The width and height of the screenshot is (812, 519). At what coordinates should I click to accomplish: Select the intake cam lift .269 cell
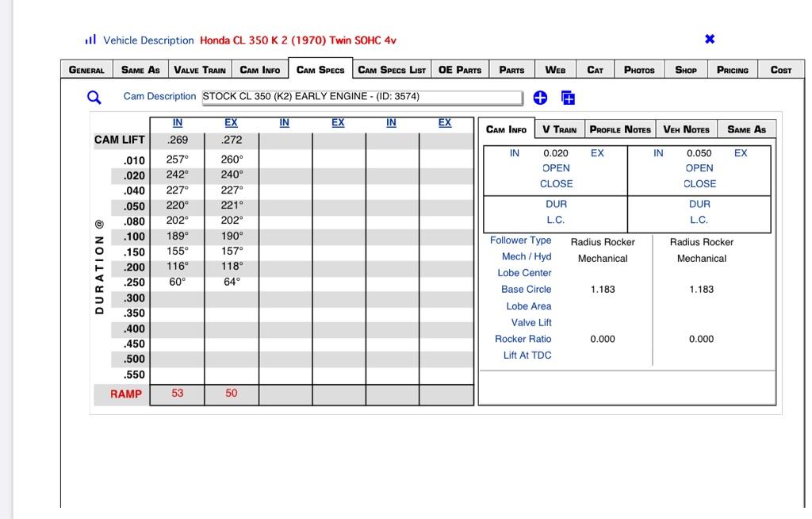coord(178,140)
